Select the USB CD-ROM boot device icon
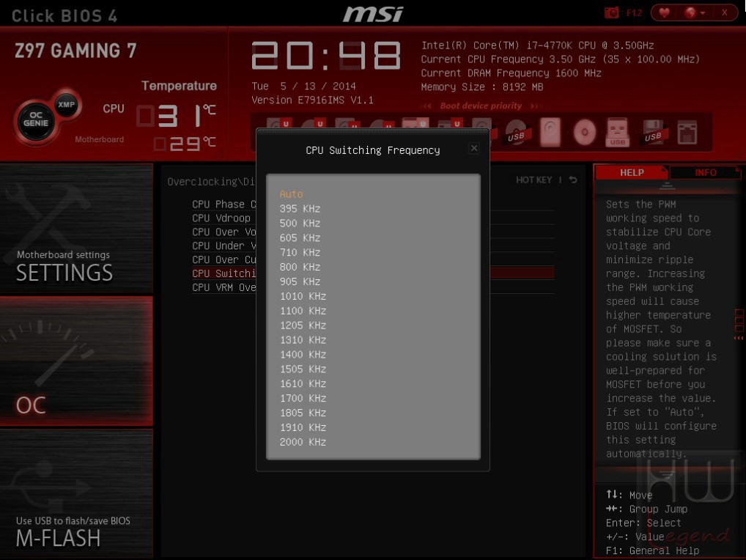This screenshot has width=746, height=560. coord(516,133)
